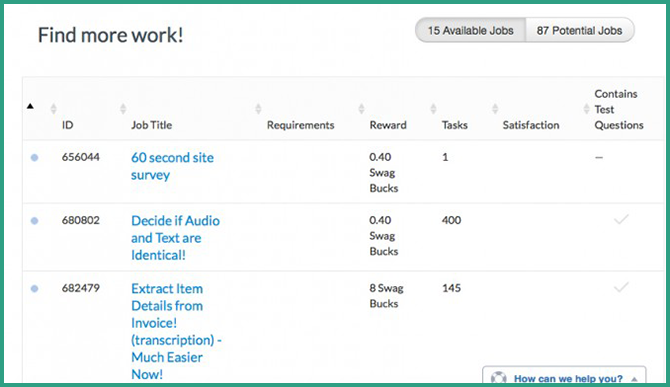Click the test questions checkmark for job 680802
This screenshot has height=387, width=670.
(x=621, y=220)
